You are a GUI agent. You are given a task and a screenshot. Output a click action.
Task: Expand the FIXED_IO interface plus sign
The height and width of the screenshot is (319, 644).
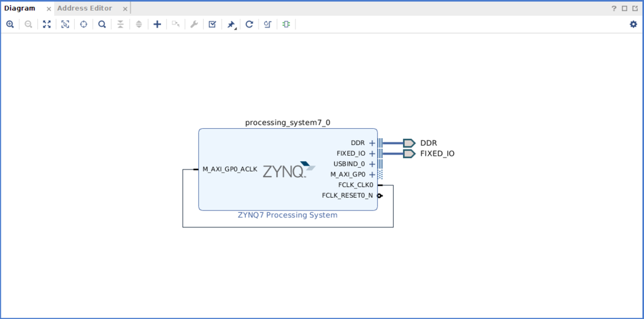[372, 154]
